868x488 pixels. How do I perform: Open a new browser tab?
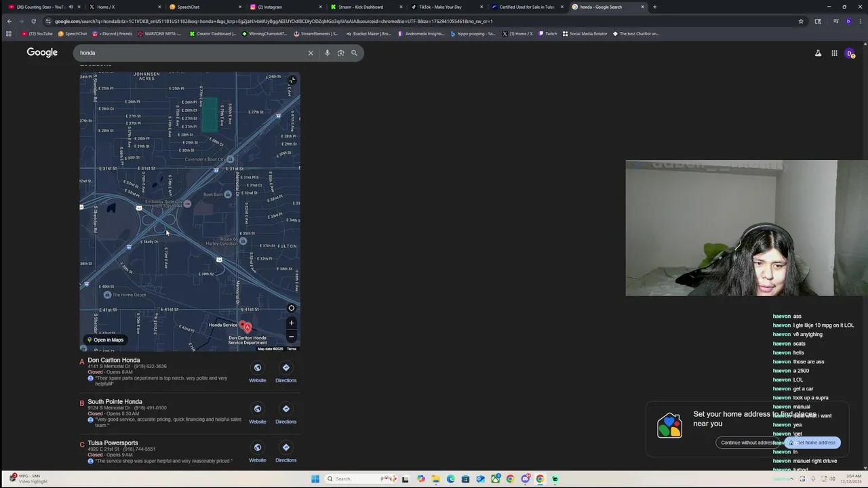654,7
